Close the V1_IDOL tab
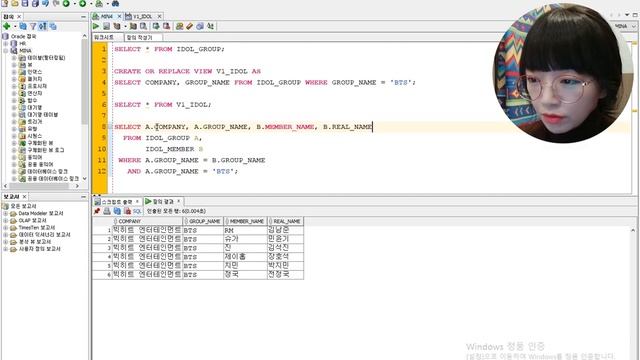The image size is (640, 360). [x=159, y=16]
